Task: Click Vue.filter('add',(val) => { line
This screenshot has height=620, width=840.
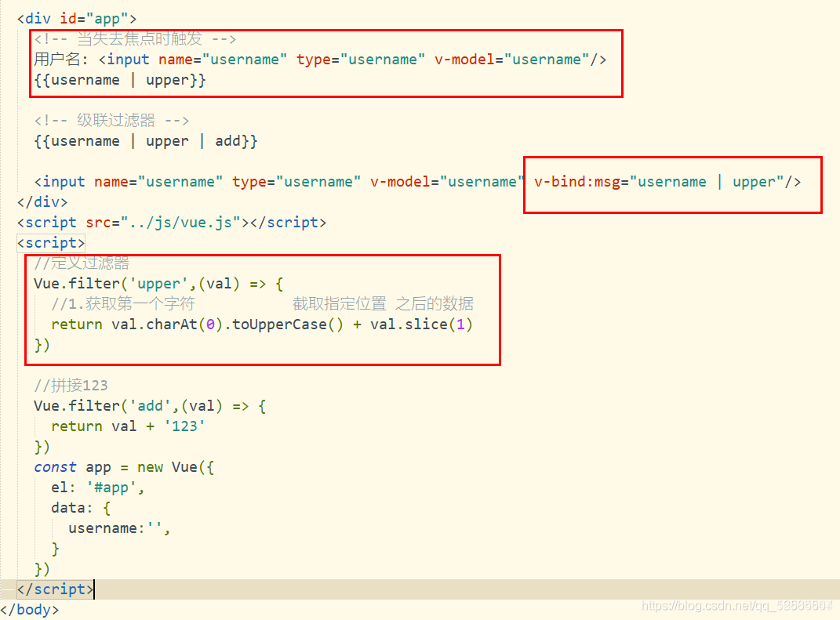Action: click(x=150, y=406)
